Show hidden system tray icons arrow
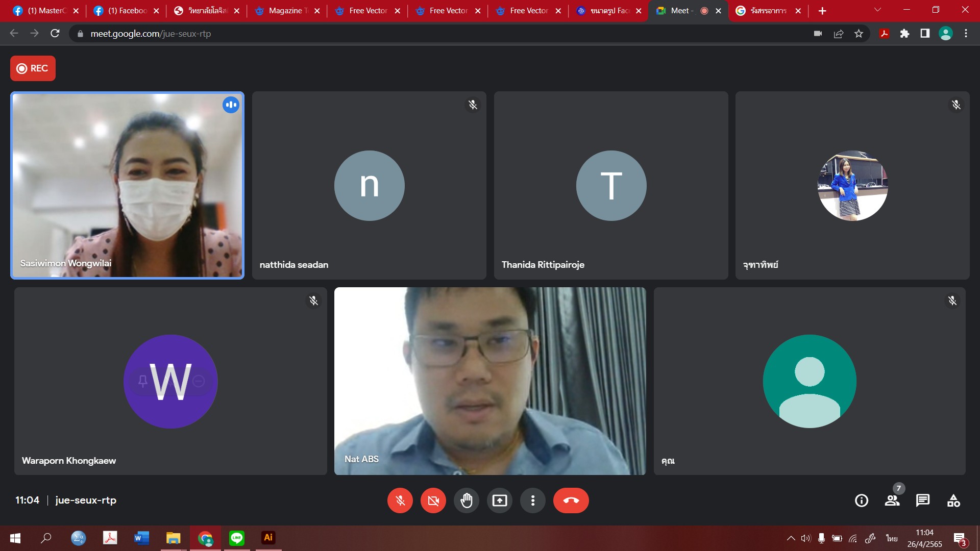980x551 pixels. (x=791, y=538)
